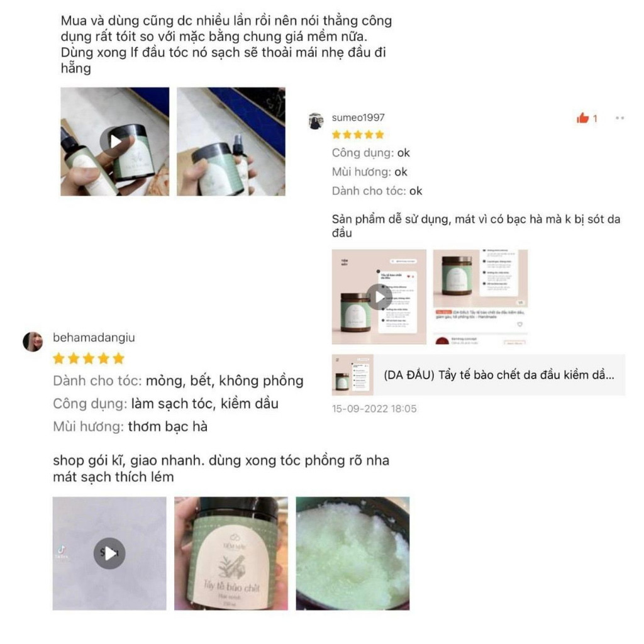Open username sumeo1997
Image resolution: width=644 pixels, height=644 pixels.
(x=358, y=118)
